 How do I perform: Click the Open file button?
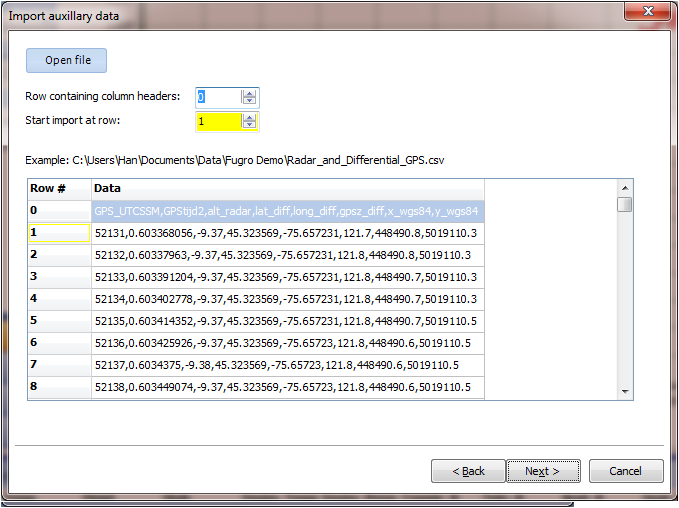tap(66, 60)
